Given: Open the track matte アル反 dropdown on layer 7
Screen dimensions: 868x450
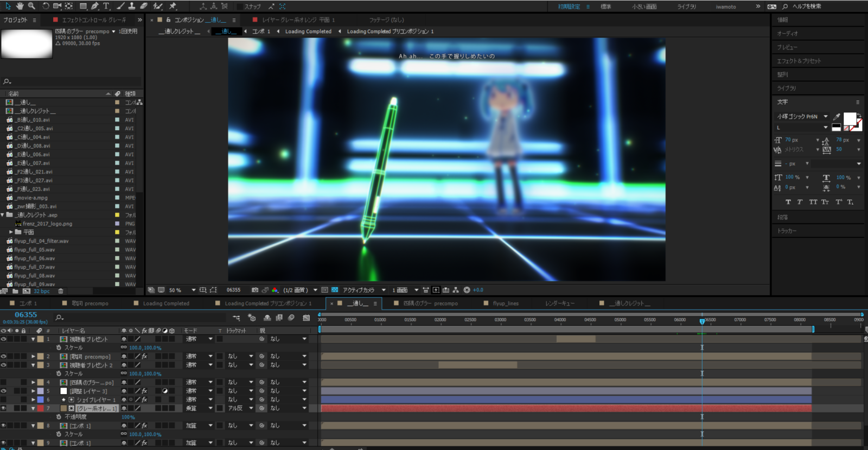Looking at the screenshot, I should pos(240,408).
